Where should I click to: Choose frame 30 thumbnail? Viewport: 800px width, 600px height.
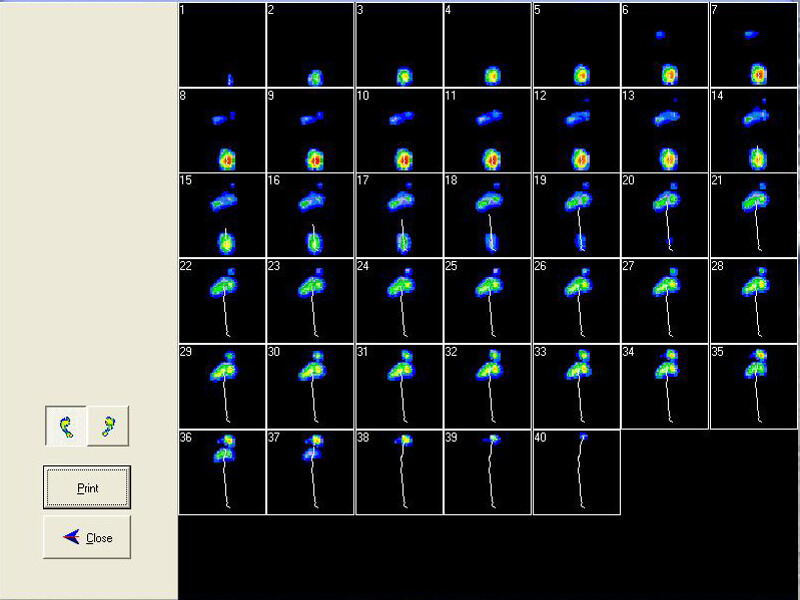[x=310, y=387]
